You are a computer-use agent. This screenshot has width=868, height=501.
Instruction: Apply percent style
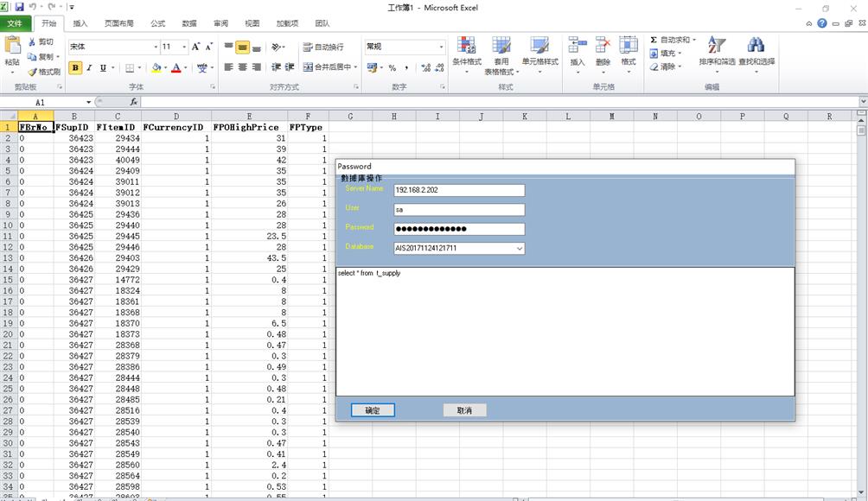(392, 67)
